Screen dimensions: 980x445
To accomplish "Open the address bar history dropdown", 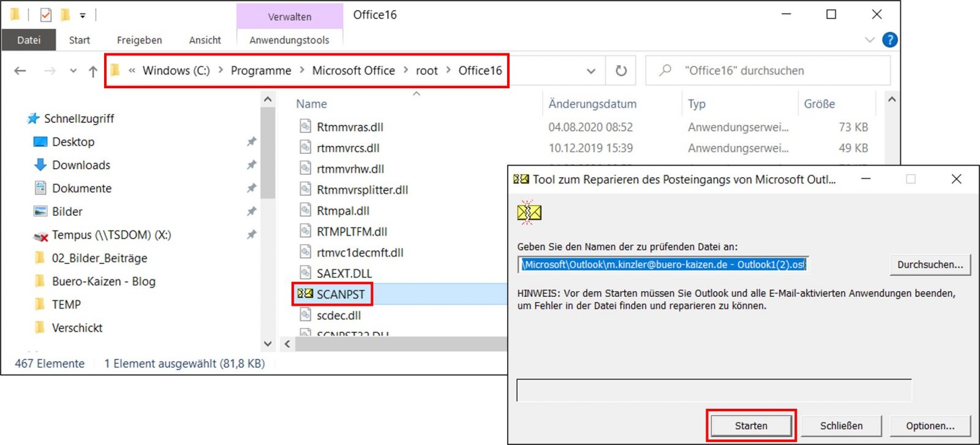I will (x=591, y=71).
